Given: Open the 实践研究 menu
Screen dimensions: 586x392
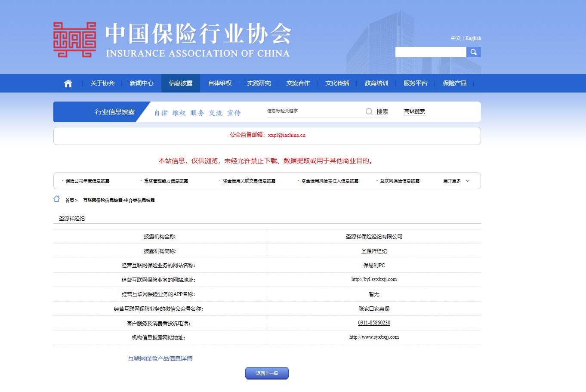Looking at the screenshot, I should (x=259, y=83).
